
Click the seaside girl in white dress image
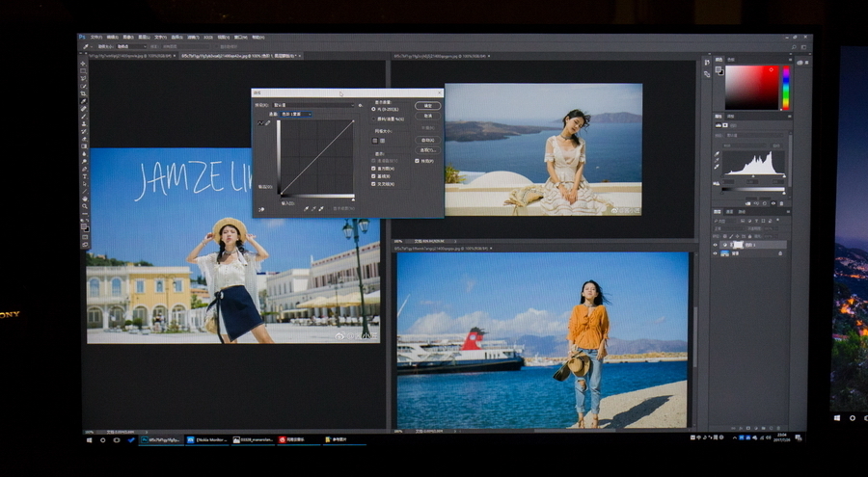[543, 149]
